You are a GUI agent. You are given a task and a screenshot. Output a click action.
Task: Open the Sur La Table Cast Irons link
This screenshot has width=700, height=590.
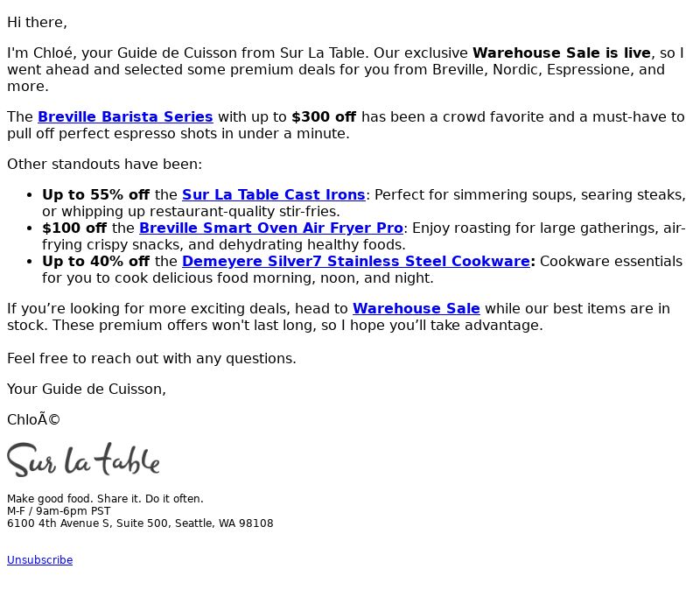pyautogui.click(x=274, y=194)
